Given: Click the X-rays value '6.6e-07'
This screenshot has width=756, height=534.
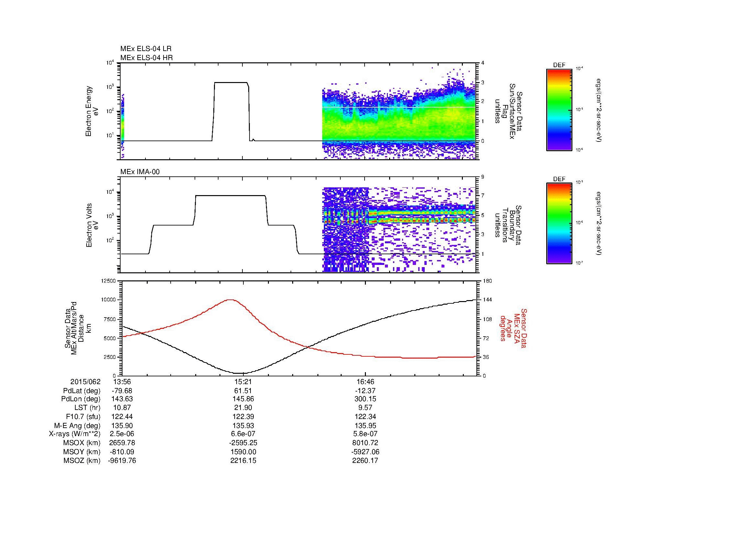Looking at the screenshot, I should pos(243,434).
